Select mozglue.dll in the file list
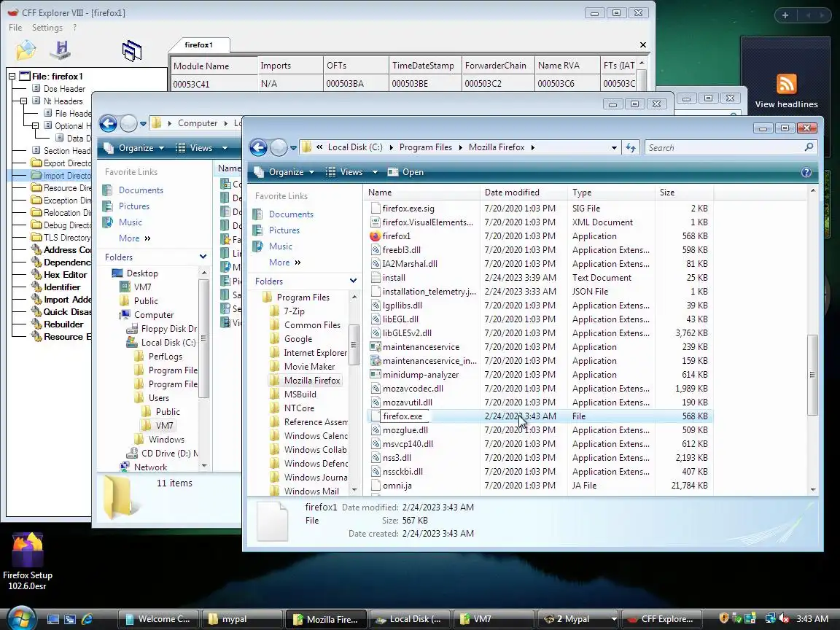This screenshot has height=630, width=840. pyautogui.click(x=405, y=430)
